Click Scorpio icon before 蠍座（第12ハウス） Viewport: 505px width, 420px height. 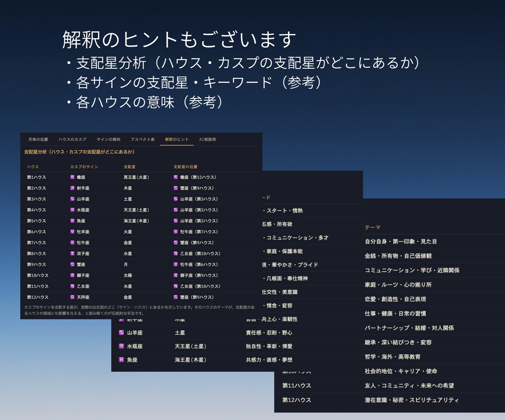pos(176,177)
